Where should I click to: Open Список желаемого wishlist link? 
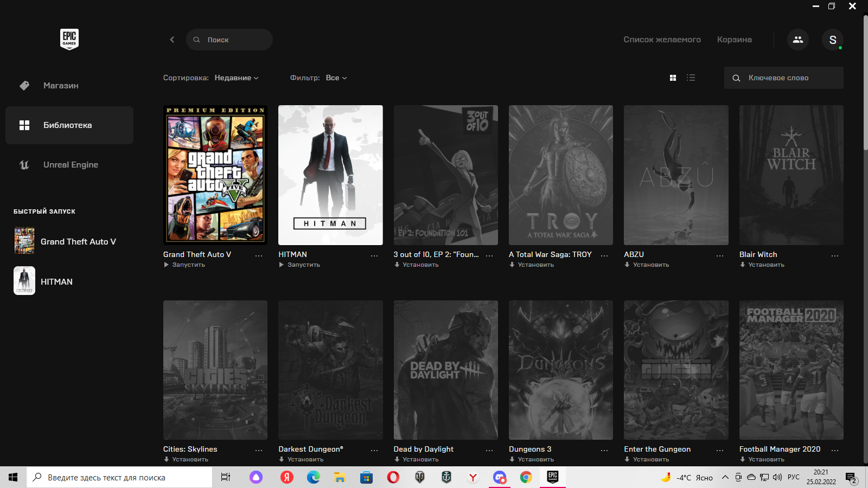pyautogui.click(x=662, y=40)
